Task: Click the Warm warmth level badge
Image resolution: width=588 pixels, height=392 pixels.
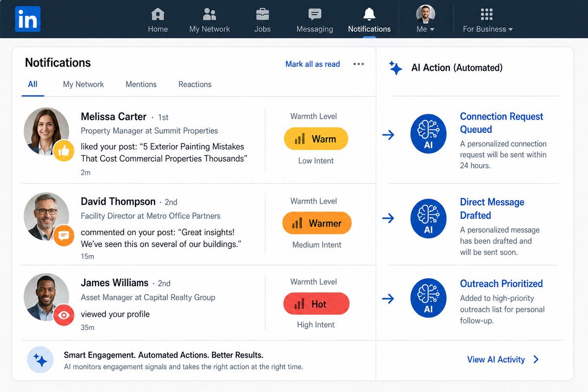Action: [x=316, y=139]
